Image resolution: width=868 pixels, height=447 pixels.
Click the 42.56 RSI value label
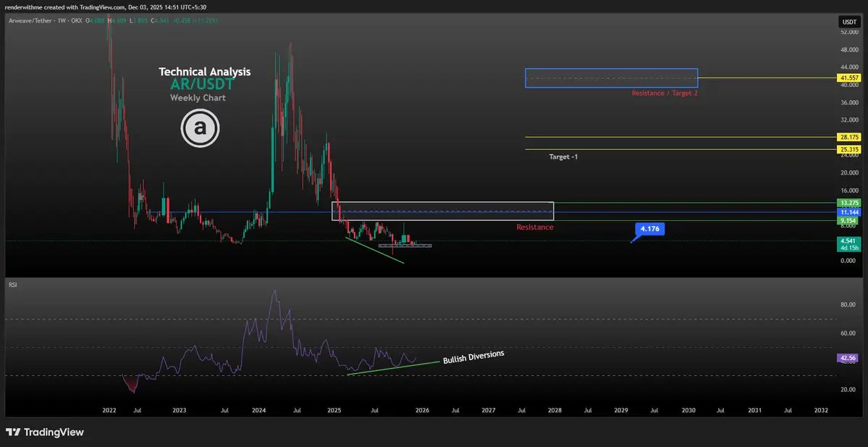click(848, 359)
